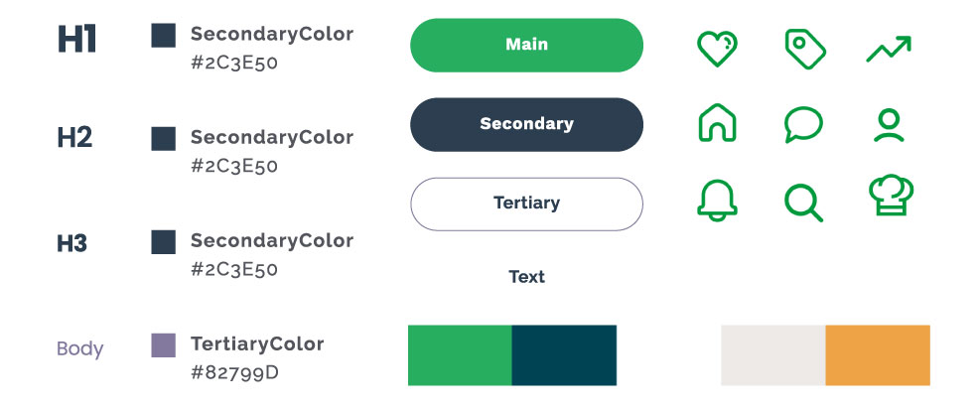Image resolution: width=980 pixels, height=410 pixels.
Task: Choose the orange palette swatch
Action: coord(878,355)
